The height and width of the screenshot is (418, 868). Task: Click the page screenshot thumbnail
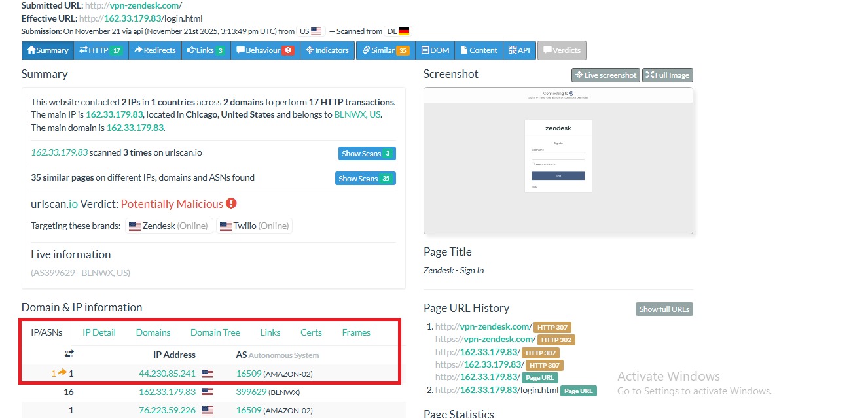point(558,160)
